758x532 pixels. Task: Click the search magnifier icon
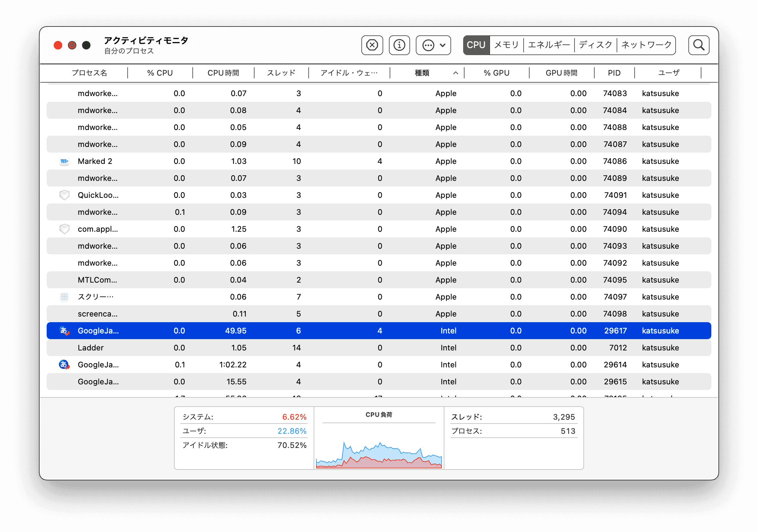699,45
